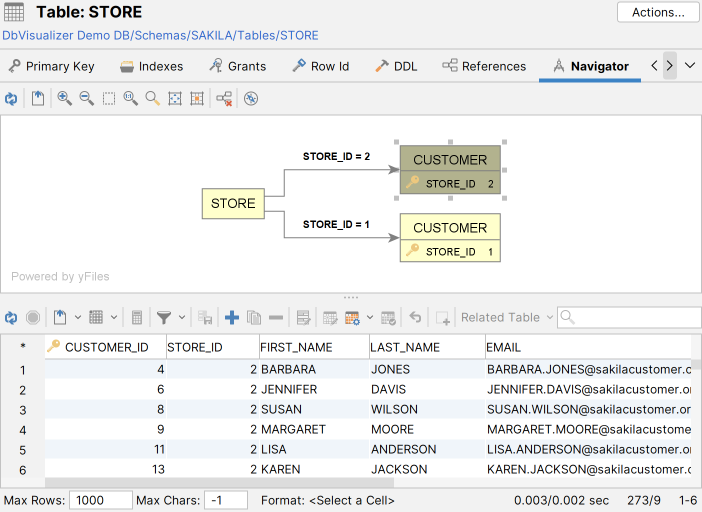Click the undo arrow icon in grid toolbar
This screenshot has width=702, height=512.
[415, 317]
